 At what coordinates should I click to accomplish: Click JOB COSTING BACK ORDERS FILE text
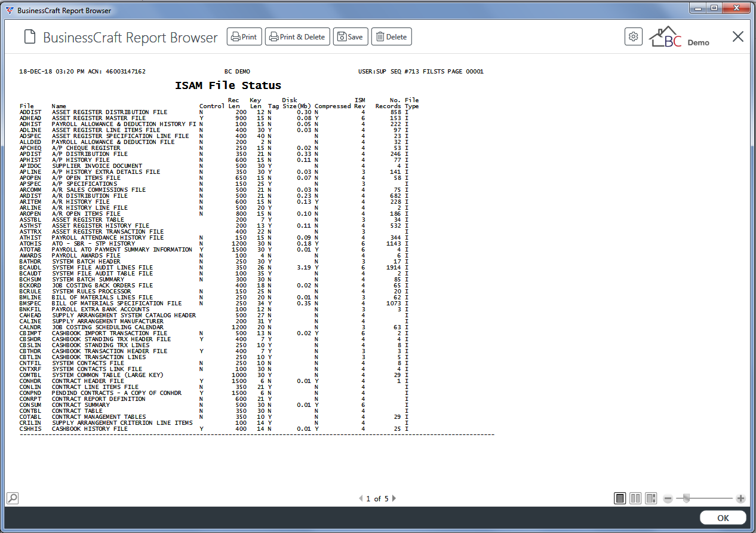[x=102, y=286]
